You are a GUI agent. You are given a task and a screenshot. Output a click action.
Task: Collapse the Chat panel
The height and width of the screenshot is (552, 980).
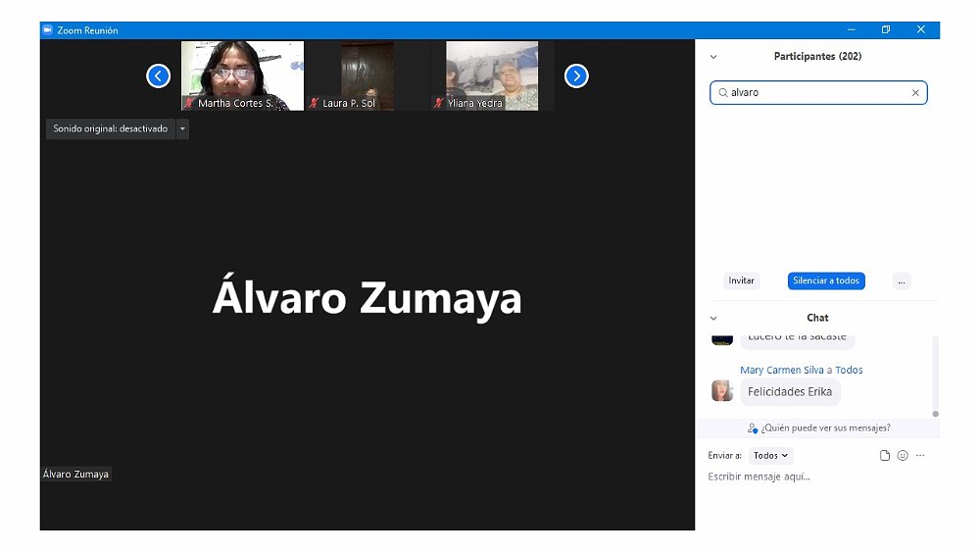[713, 318]
